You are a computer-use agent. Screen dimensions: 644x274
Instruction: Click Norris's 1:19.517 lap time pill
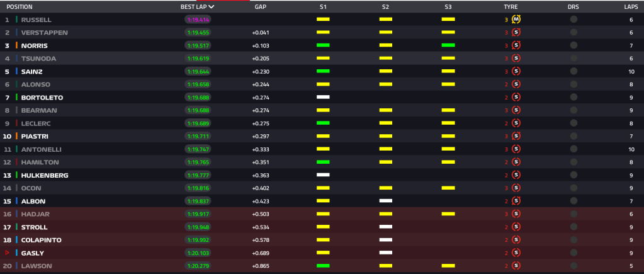tap(198, 45)
